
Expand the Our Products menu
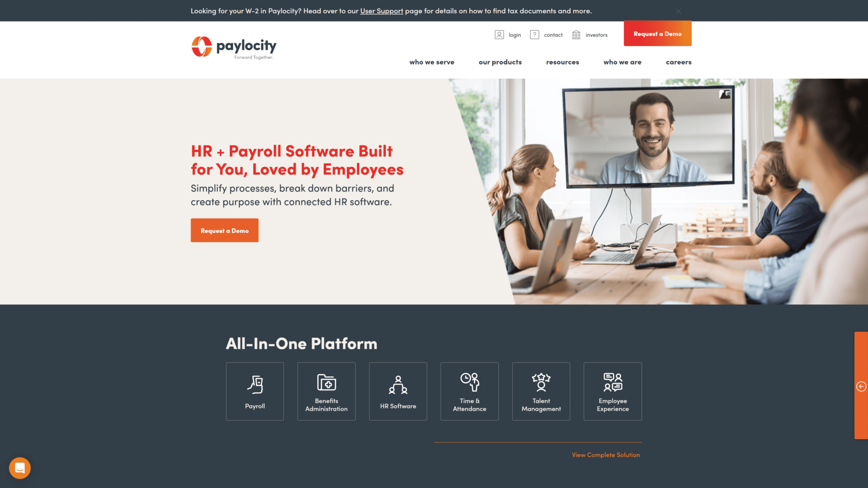point(500,62)
